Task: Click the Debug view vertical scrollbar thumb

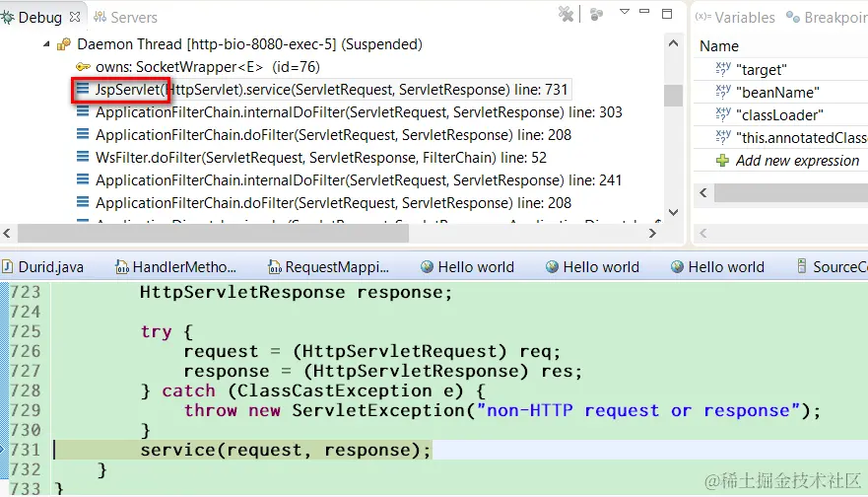Action: (673, 95)
